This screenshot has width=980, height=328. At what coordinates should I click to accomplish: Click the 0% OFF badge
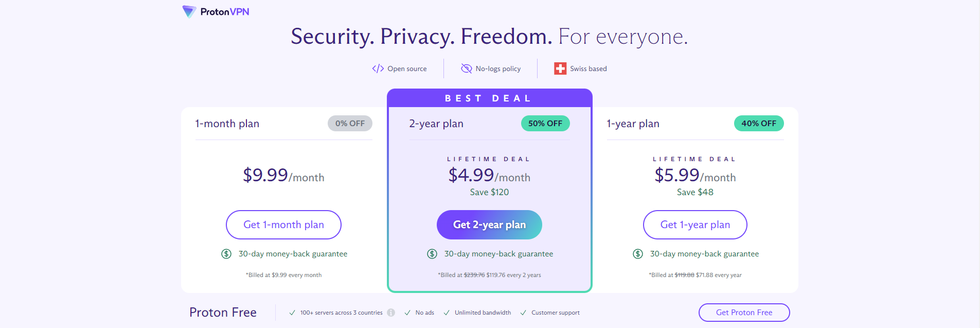350,124
